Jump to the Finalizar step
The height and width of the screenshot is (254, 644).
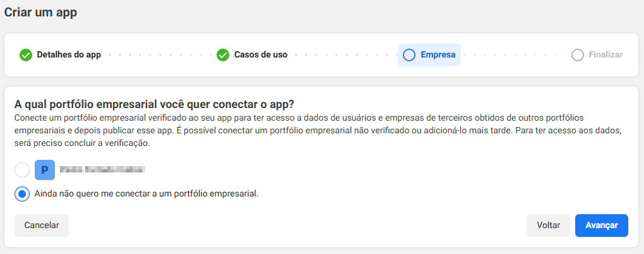click(606, 55)
